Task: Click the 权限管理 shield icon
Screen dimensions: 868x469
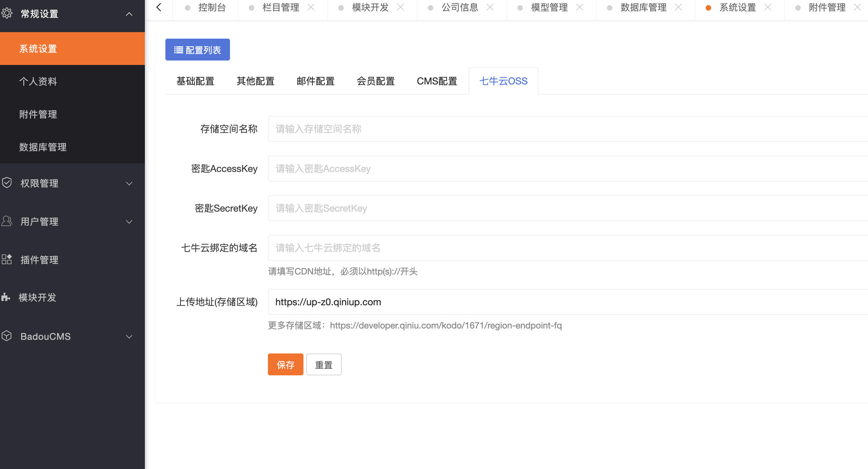Action: pyautogui.click(x=7, y=183)
